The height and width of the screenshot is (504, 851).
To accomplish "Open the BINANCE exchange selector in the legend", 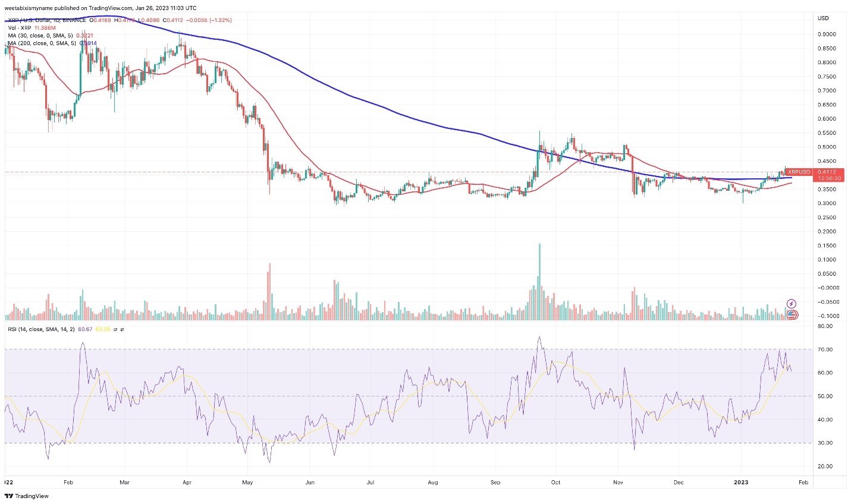I will tap(72, 19).
